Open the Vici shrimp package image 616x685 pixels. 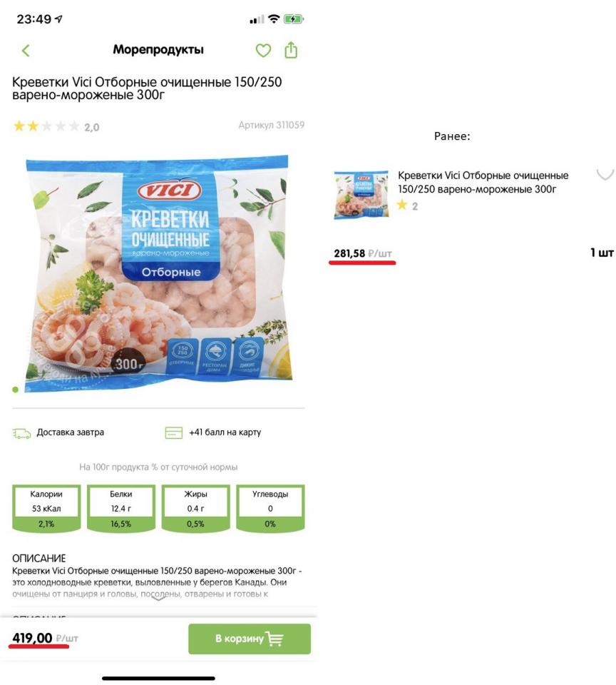pyautogui.click(x=158, y=273)
